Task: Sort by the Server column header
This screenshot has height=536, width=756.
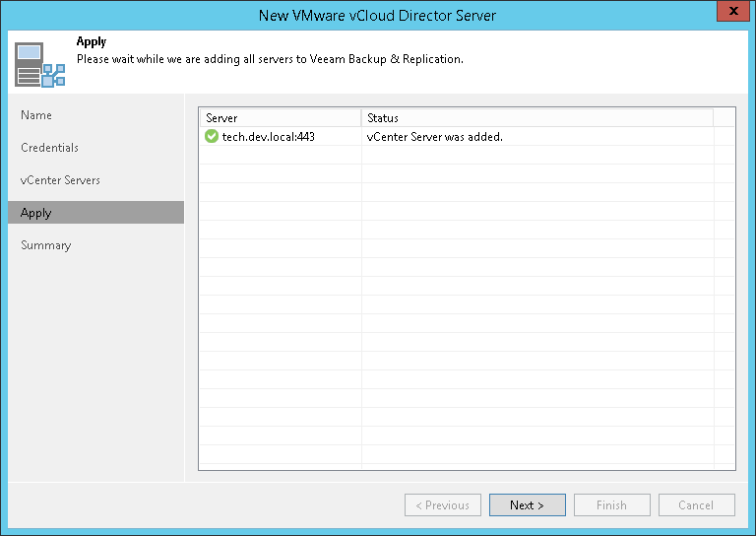Action: point(281,117)
